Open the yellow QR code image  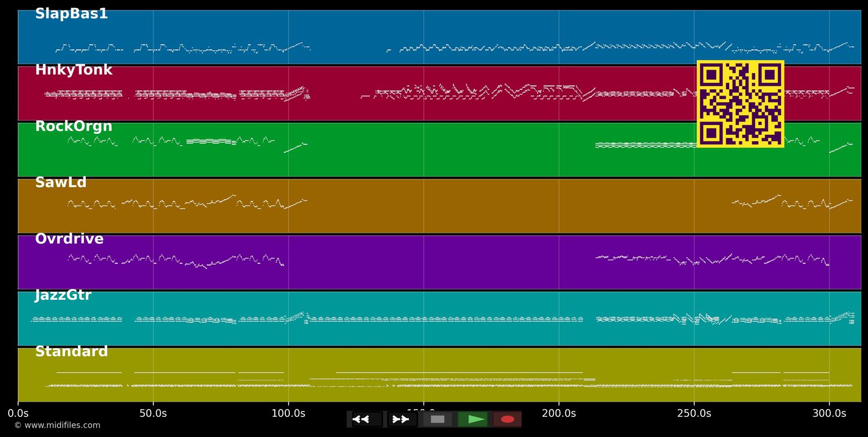740,104
